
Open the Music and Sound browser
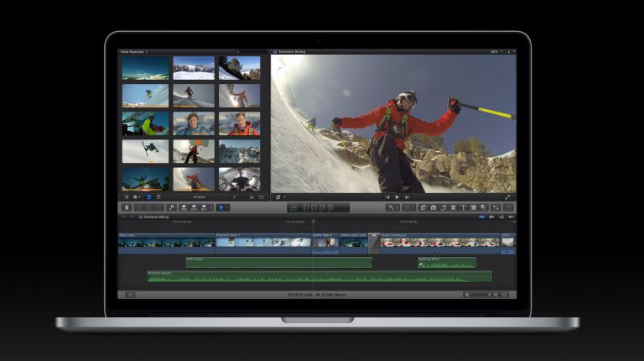pyautogui.click(x=444, y=207)
